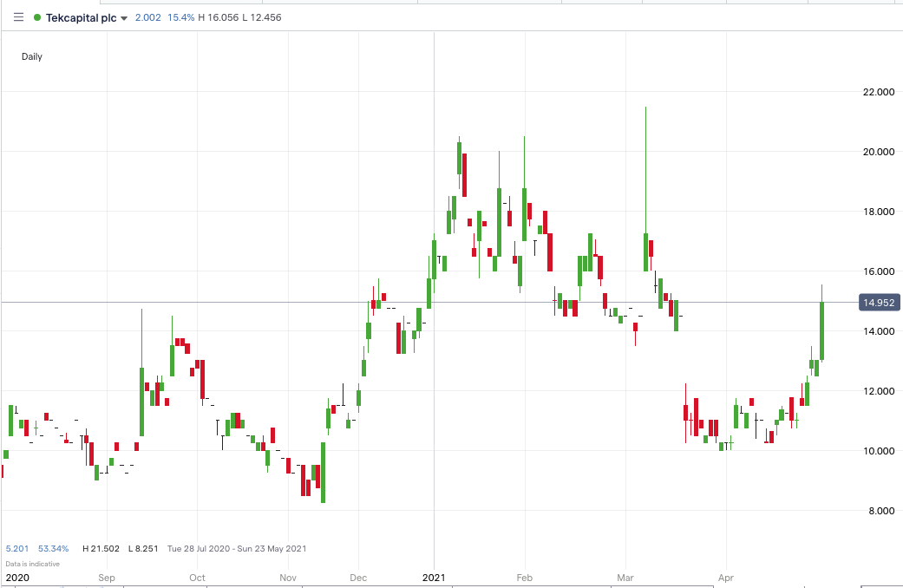Viewport: 903px width, 588px height.
Task: Select the 14.952 current price tag
Action: 879,303
